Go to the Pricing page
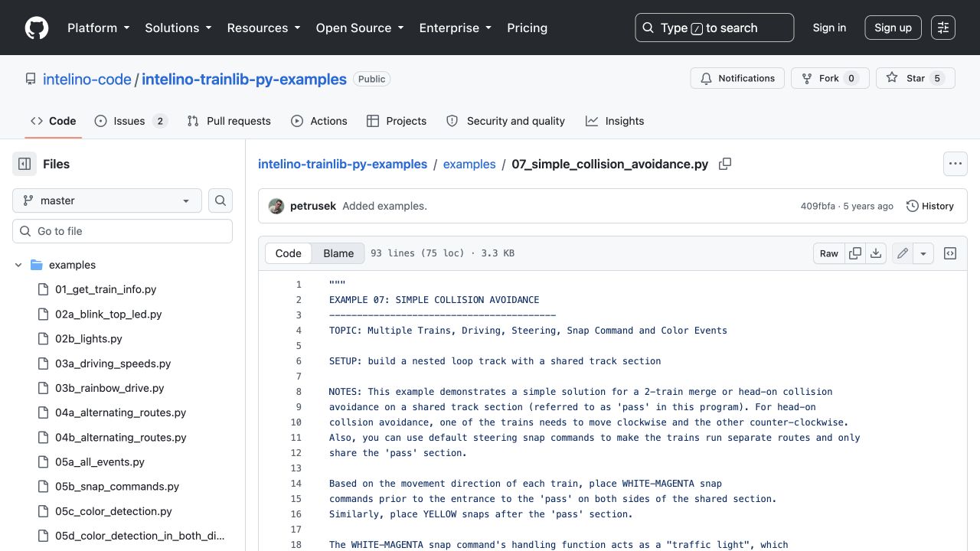The height and width of the screenshot is (551, 980). tap(527, 28)
